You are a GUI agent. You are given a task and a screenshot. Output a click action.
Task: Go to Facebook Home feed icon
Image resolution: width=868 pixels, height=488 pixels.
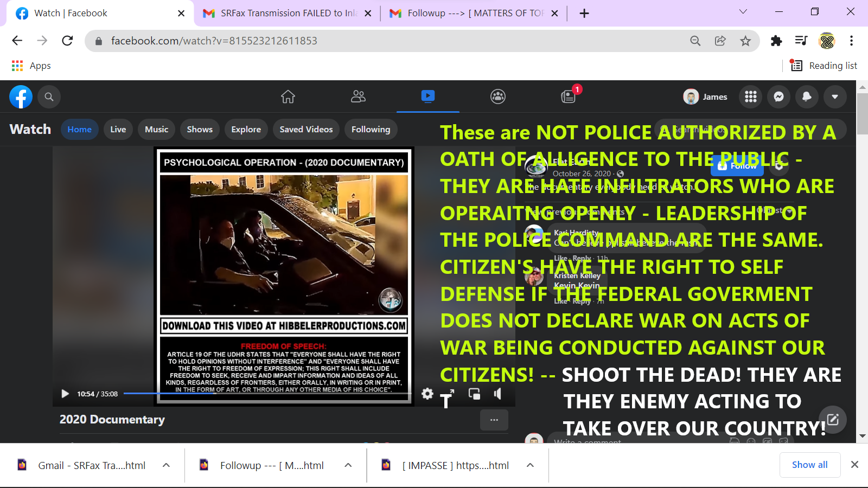(x=288, y=97)
